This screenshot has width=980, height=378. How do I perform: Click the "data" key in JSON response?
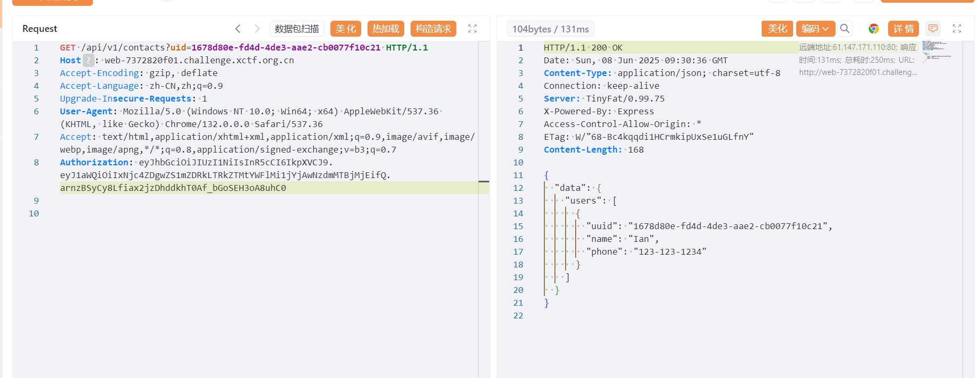tap(570, 188)
